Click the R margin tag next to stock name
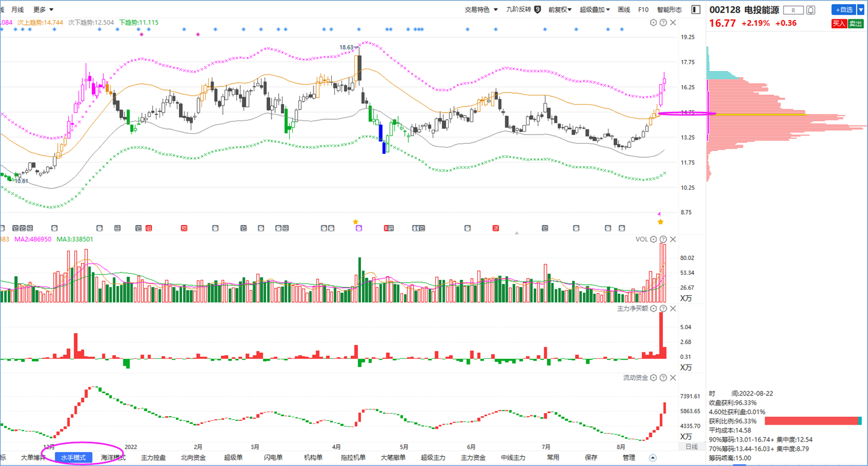 click(x=793, y=10)
